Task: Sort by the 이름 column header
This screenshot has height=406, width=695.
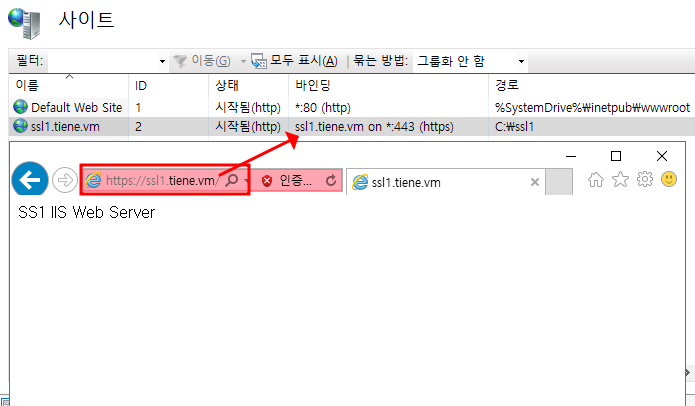Action: click(x=68, y=85)
